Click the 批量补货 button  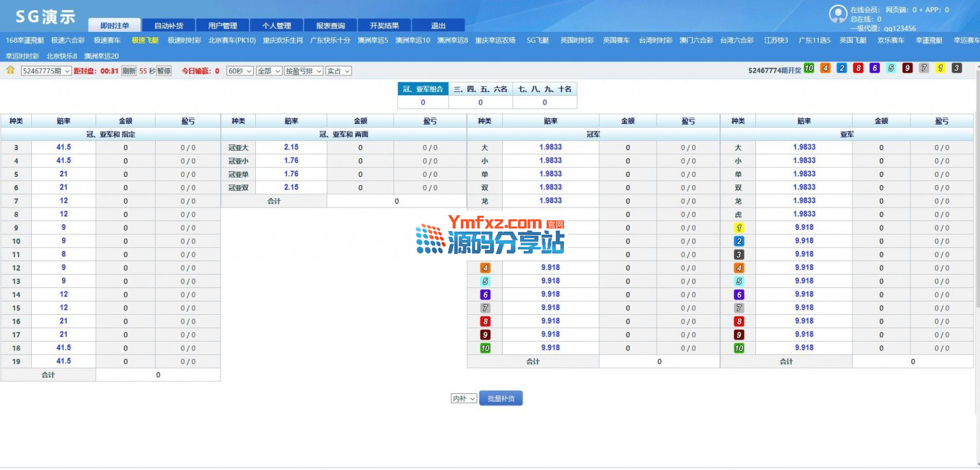(x=501, y=398)
